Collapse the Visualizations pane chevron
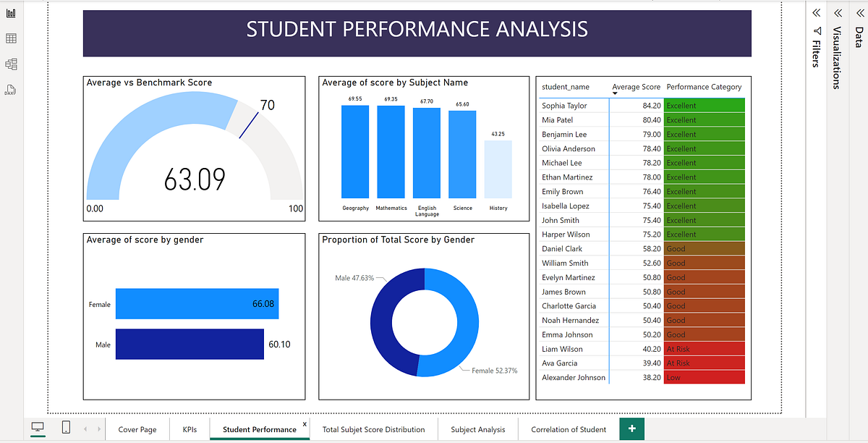Viewport: 868px width, 443px height. (x=838, y=12)
